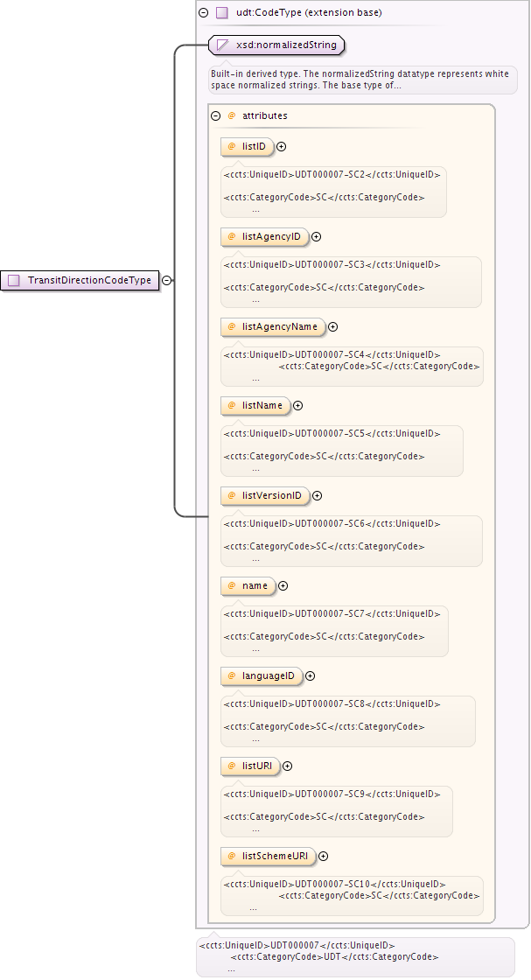Expand the name attribute plus icon
Screen dimensions: 531x980
point(283,586)
